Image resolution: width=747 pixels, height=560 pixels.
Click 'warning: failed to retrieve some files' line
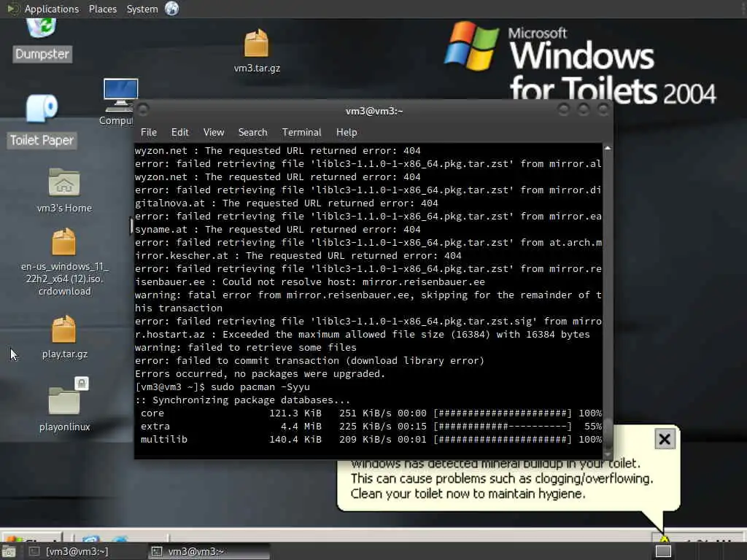click(x=246, y=347)
